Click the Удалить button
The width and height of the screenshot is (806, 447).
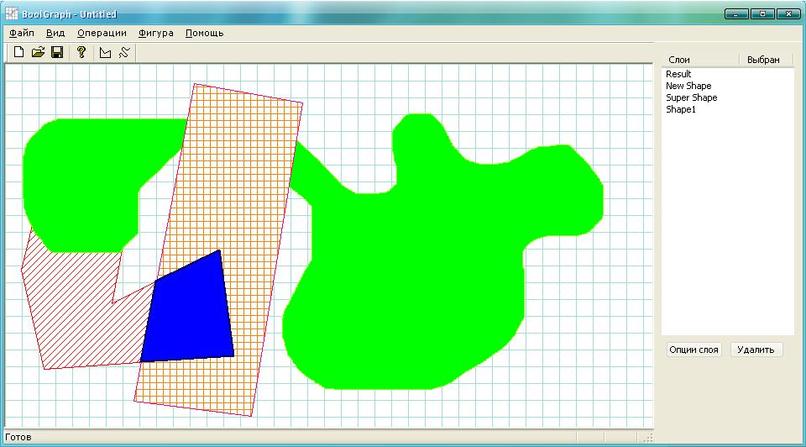(x=756, y=350)
